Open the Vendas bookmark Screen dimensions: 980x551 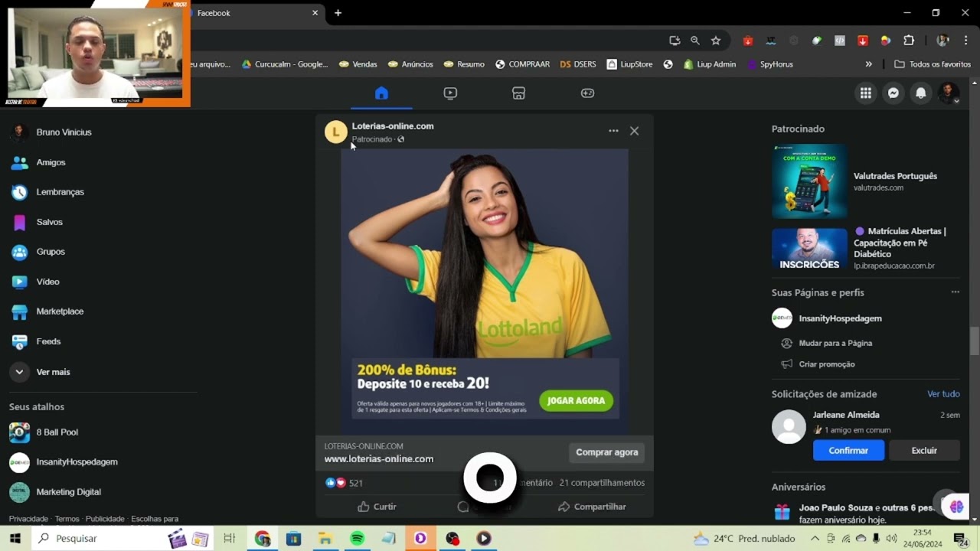(x=358, y=64)
